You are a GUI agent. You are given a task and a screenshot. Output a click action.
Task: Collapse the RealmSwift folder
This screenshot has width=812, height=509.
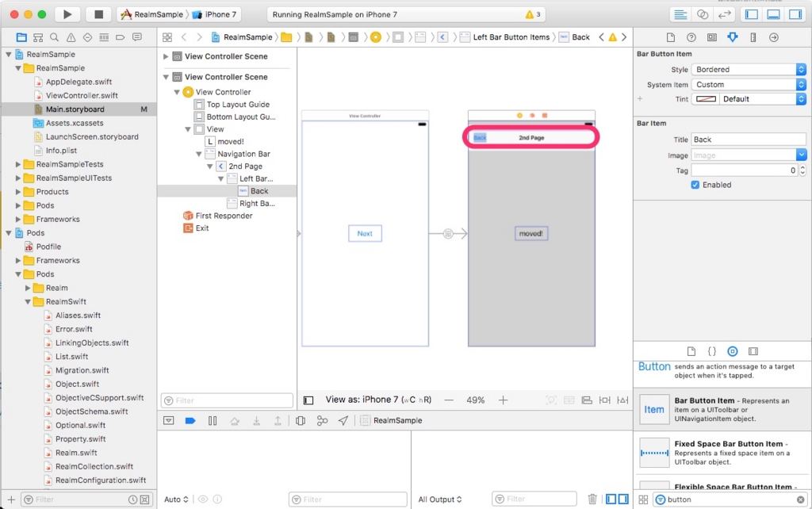[28, 302]
